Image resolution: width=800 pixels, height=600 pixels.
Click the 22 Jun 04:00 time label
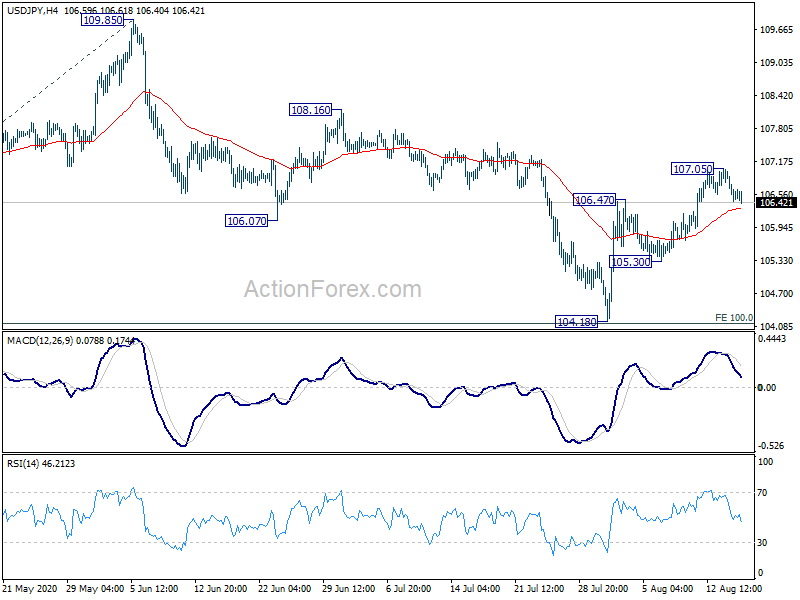pyautogui.click(x=284, y=589)
